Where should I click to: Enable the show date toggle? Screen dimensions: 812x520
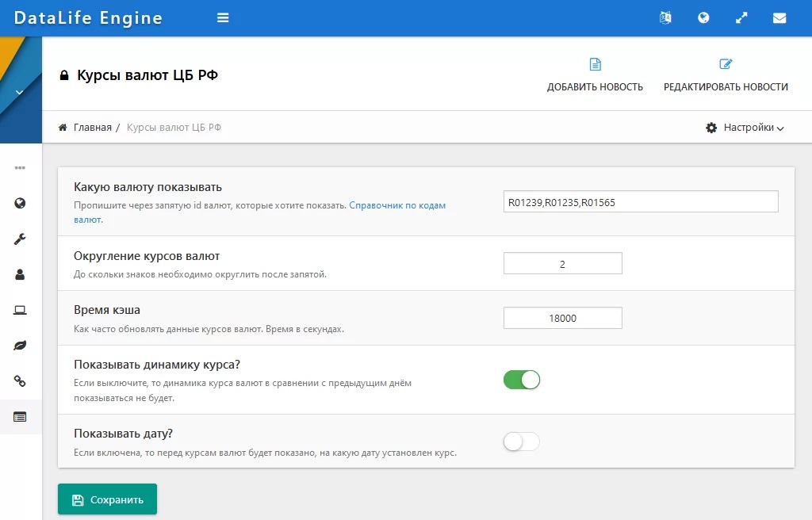click(x=522, y=442)
